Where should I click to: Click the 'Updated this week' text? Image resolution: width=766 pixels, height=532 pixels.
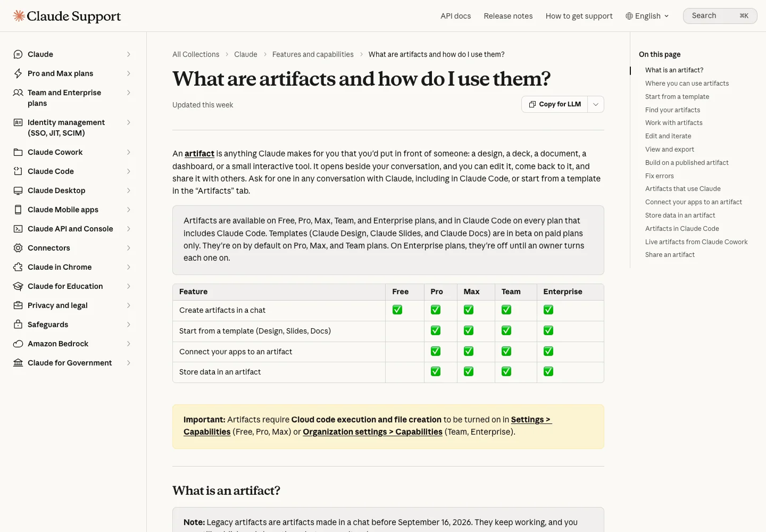203,105
